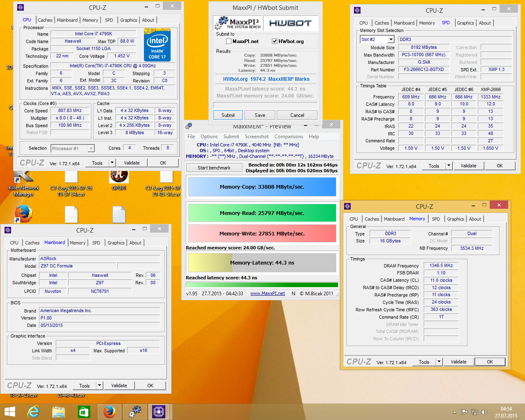Viewport: 525px width, 420px height.
Task: Click the CPU-Z title icon of SPD window
Action: [357, 10]
